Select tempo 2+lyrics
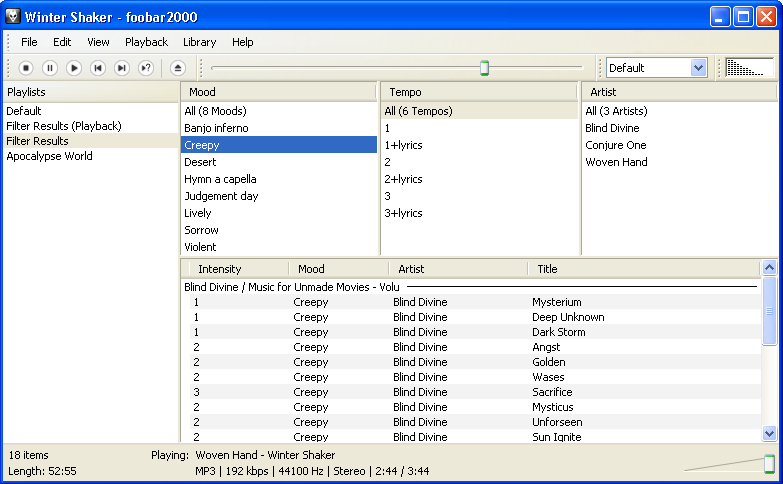 [479, 179]
